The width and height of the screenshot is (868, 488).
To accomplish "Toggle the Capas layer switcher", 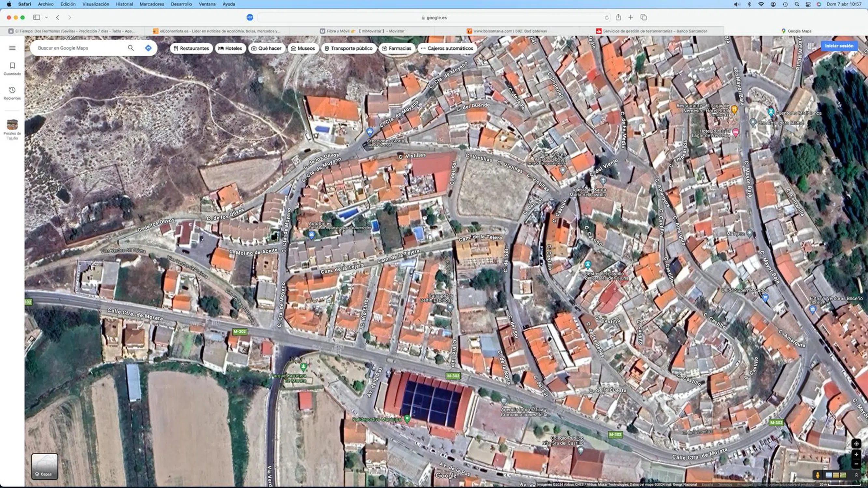I will click(x=45, y=467).
